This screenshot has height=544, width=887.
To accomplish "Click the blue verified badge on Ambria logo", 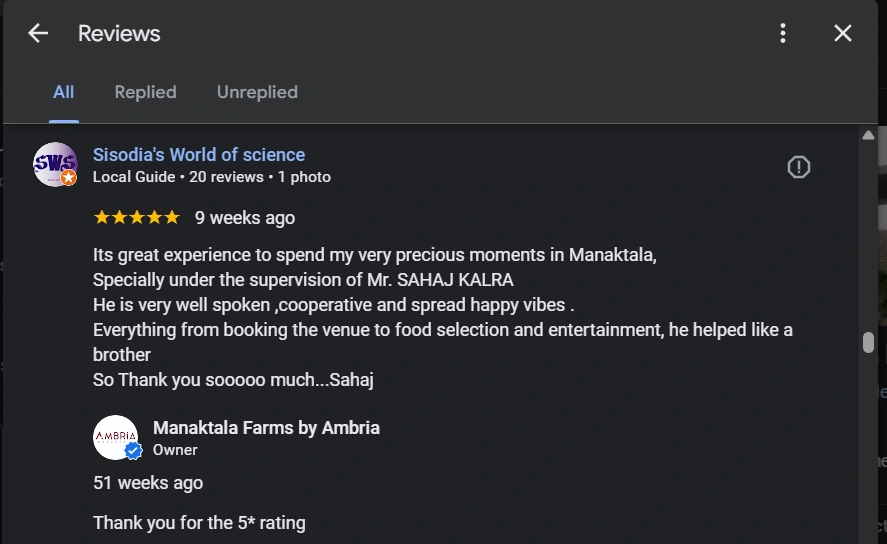I will click(x=133, y=452).
